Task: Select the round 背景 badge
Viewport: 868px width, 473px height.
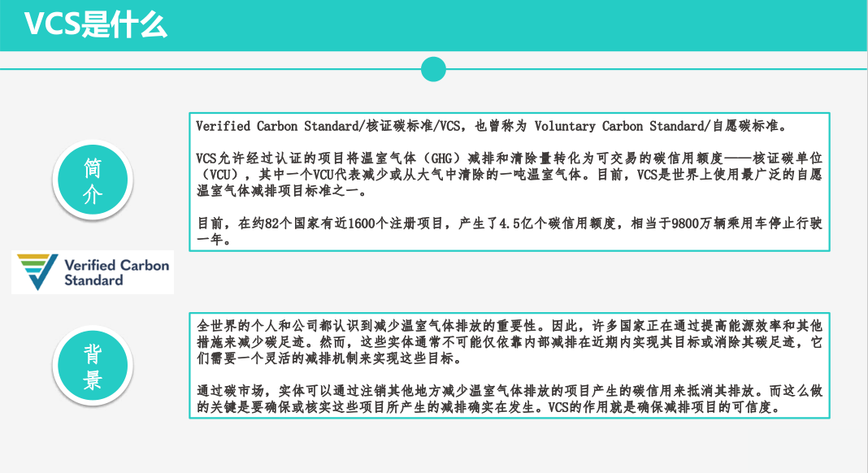Action: point(93,366)
